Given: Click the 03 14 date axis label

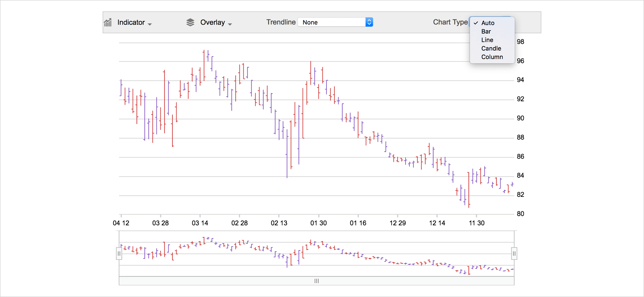Looking at the screenshot, I should pyautogui.click(x=200, y=223).
